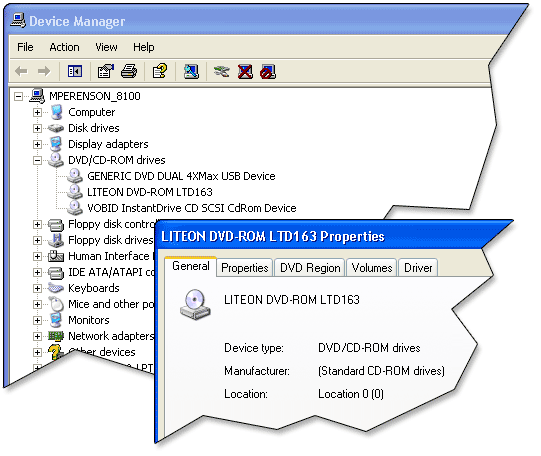Click the Mice and other pointing icon
Image resolution: width=541 pixels, height=456 pixels.
pos(57,304)
